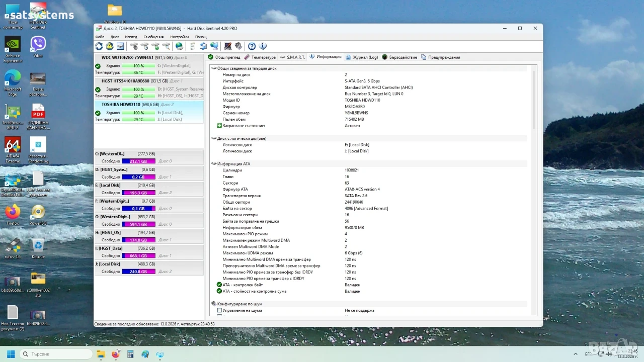644x362 pixels.
Task: Open the Диск menu
Action: [x=115, y=37]
